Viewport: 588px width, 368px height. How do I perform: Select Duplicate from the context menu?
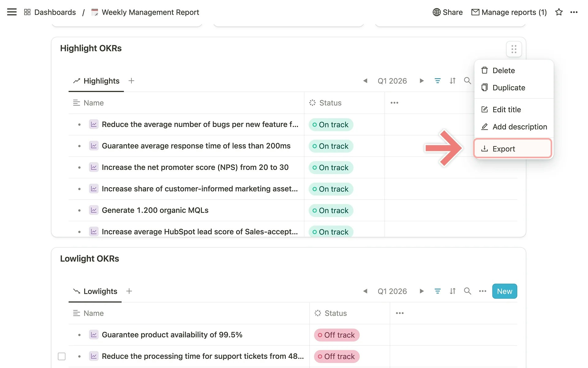508,88
